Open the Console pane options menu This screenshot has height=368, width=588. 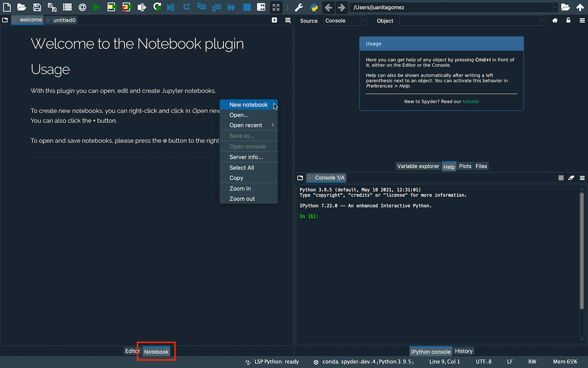pyautogui.click(x=582, y=178)
